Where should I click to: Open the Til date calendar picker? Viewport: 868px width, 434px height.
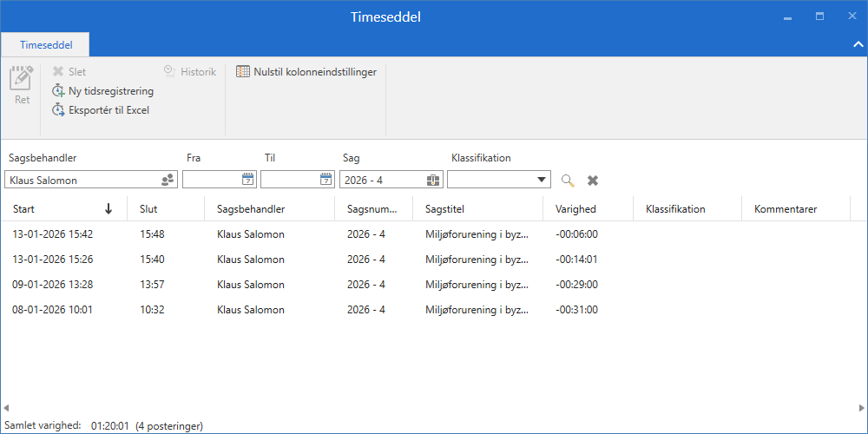pyautogui.click(x=325, y=180)
